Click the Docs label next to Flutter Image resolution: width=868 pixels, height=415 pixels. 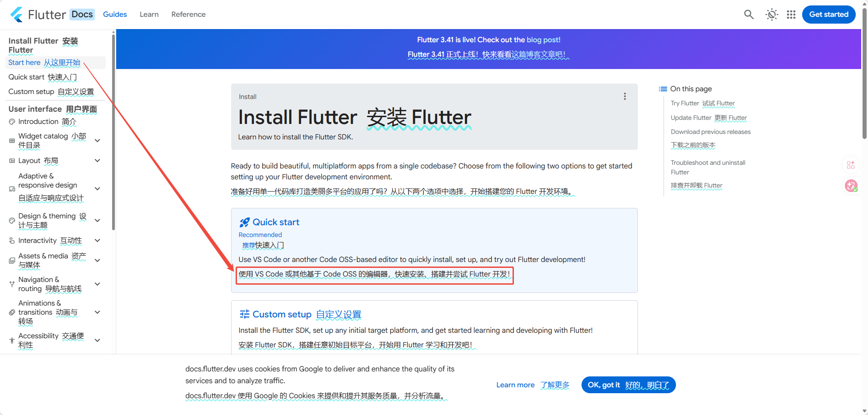[82, 15]
